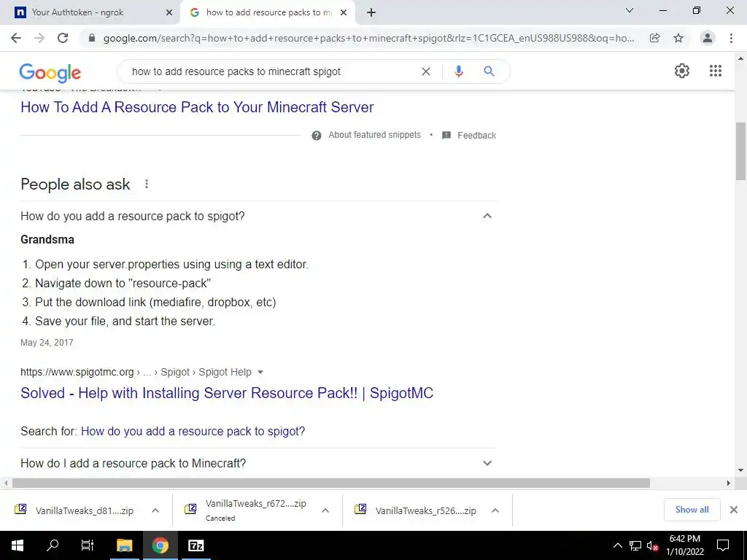The image size is (747, 560).
Task: Go back to the previous page
Action: coord(16,38)
